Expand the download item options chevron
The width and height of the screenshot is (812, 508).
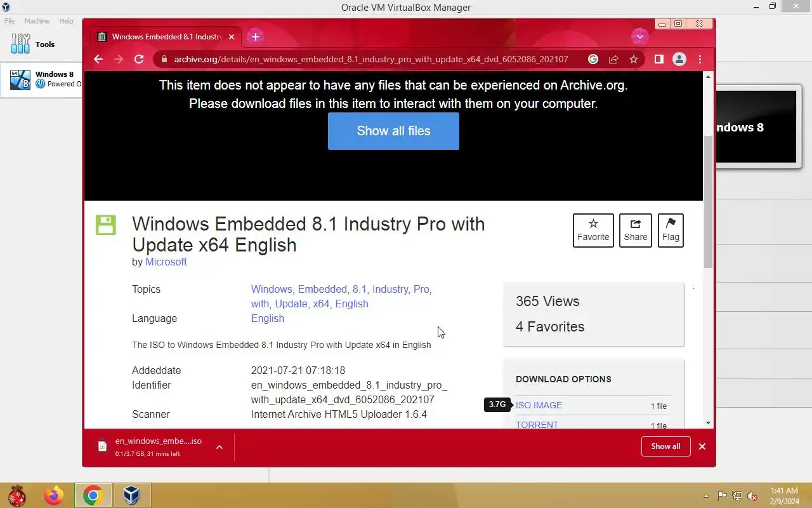(219, 447)
